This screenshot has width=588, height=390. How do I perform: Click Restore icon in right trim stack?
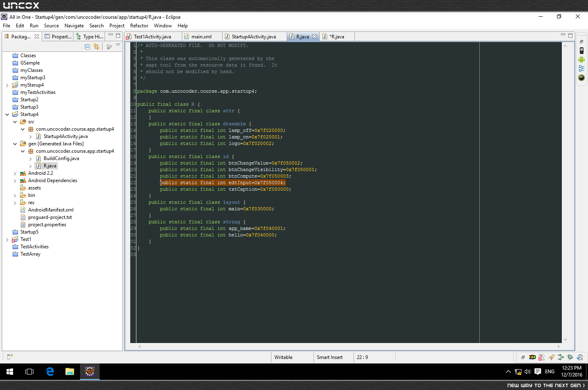(581, 42)
